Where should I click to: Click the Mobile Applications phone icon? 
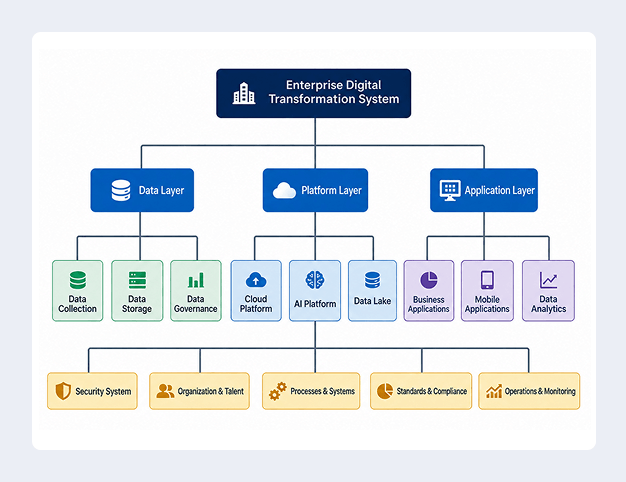click(x=487, y=280)
